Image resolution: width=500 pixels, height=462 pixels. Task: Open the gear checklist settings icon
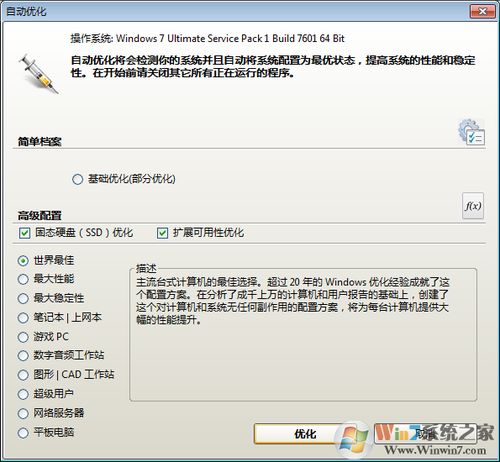point(472,132)
